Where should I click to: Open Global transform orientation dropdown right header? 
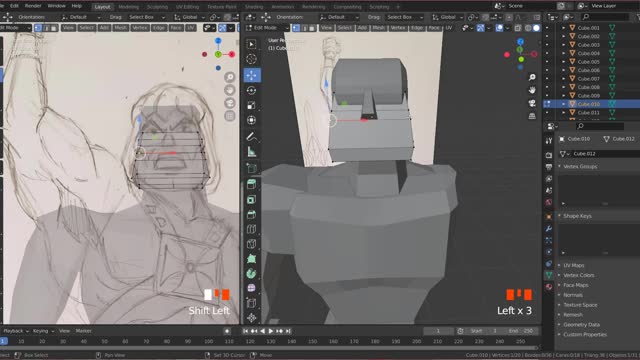pos(448,17)
